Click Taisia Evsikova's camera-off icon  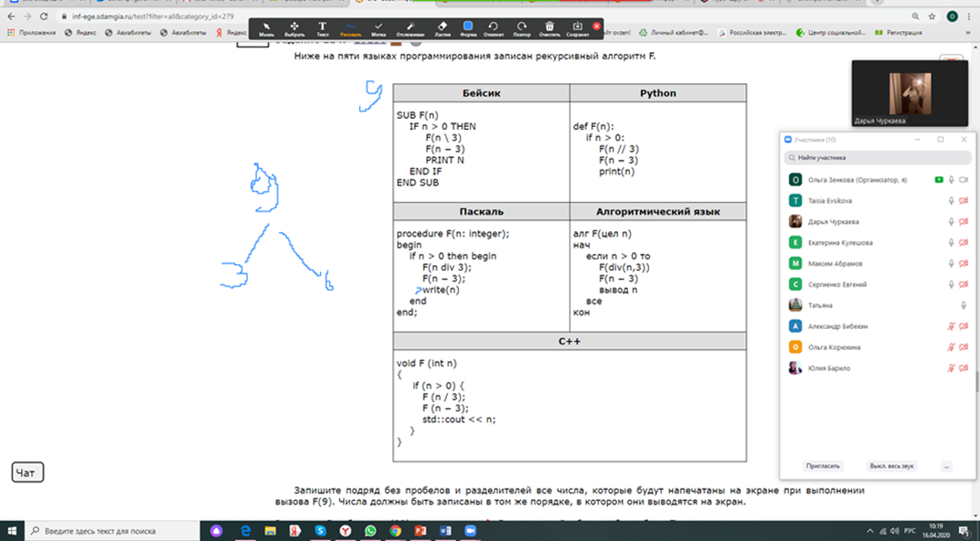tap(964, 200)
